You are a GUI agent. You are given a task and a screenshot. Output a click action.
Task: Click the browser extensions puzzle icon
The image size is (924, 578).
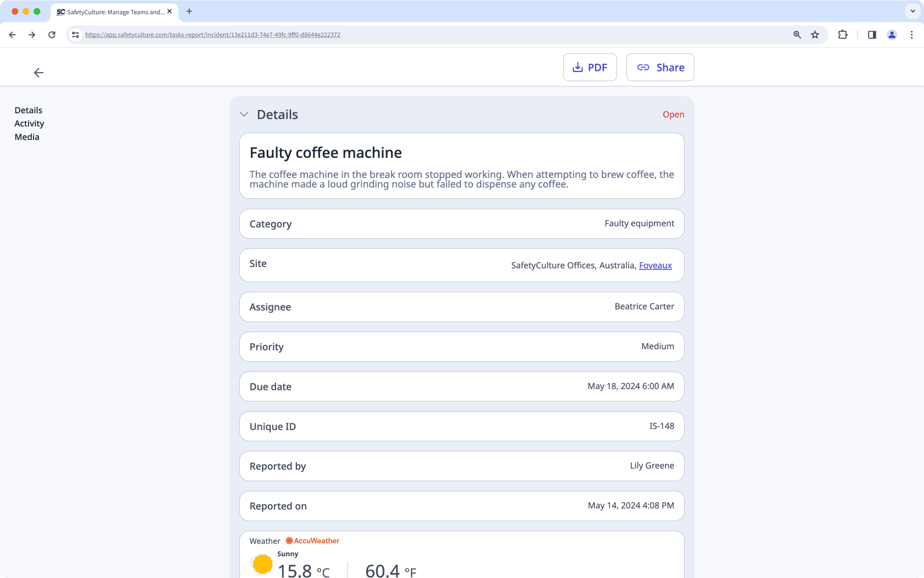point(843,34)
